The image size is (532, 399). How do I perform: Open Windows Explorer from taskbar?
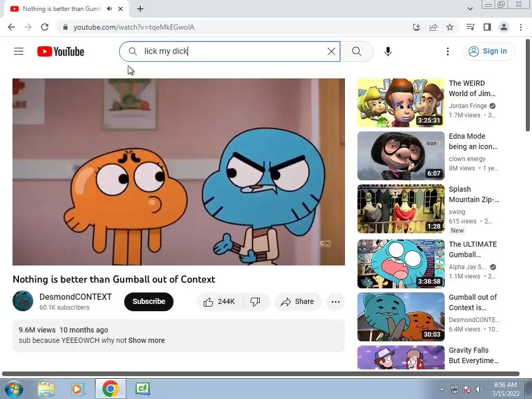point(46,389)
